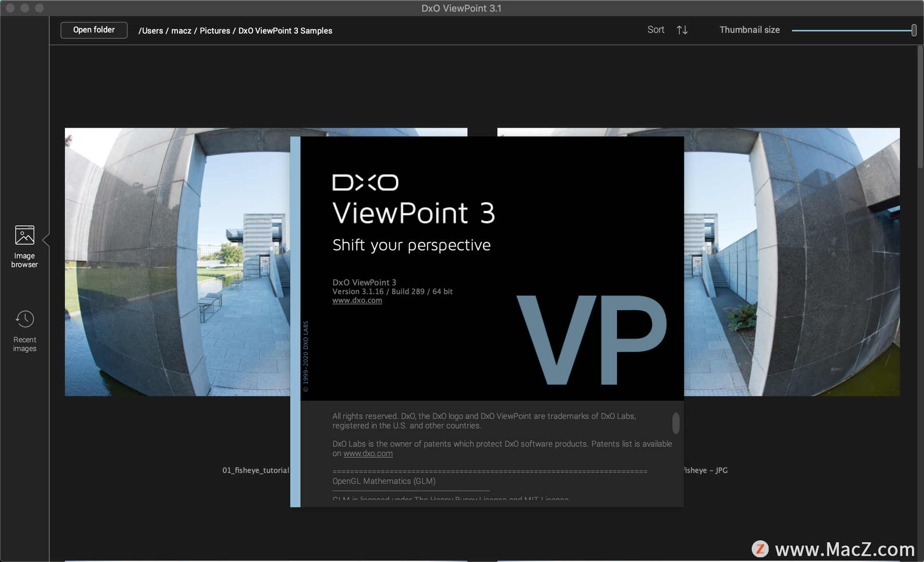Adjust the Thumbnail size slider handle

pos(913,30)
